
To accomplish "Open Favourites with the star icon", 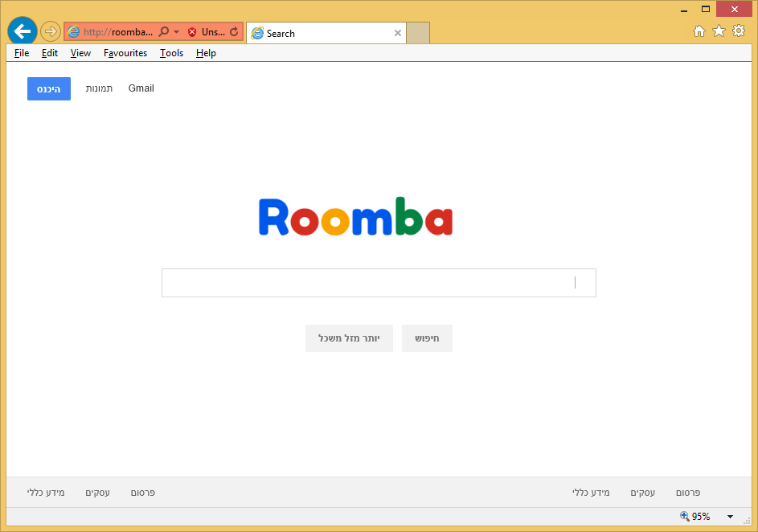I will click(x=719, y=31).
